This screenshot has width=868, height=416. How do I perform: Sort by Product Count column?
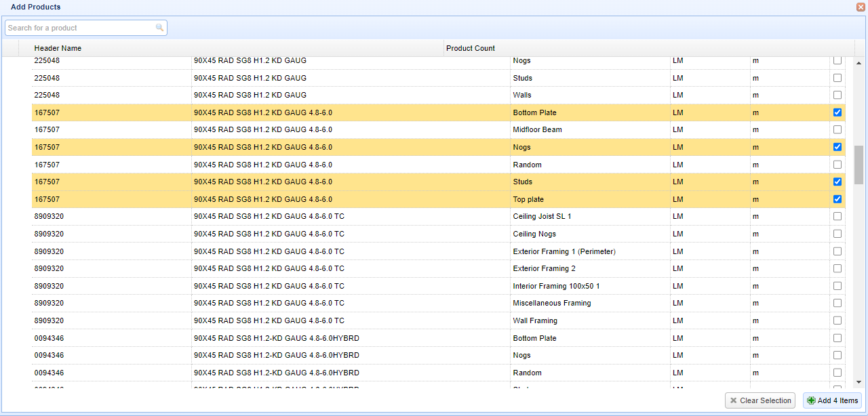point(471,48)
